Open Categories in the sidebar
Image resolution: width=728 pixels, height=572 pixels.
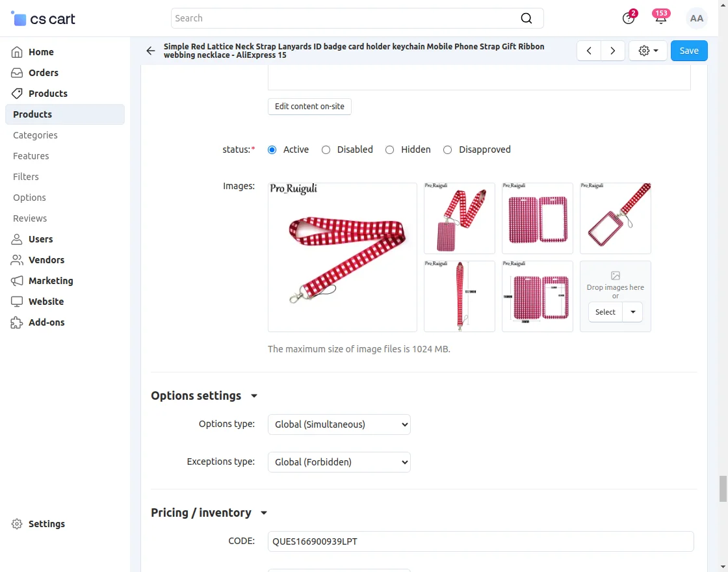(x=35, y=135)
